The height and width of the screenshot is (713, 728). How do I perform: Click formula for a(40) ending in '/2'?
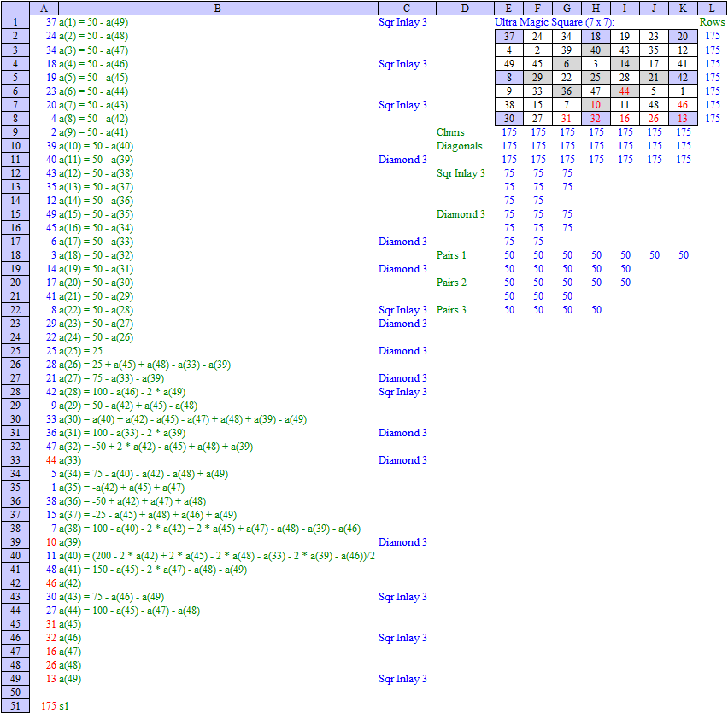pos(217,556)
